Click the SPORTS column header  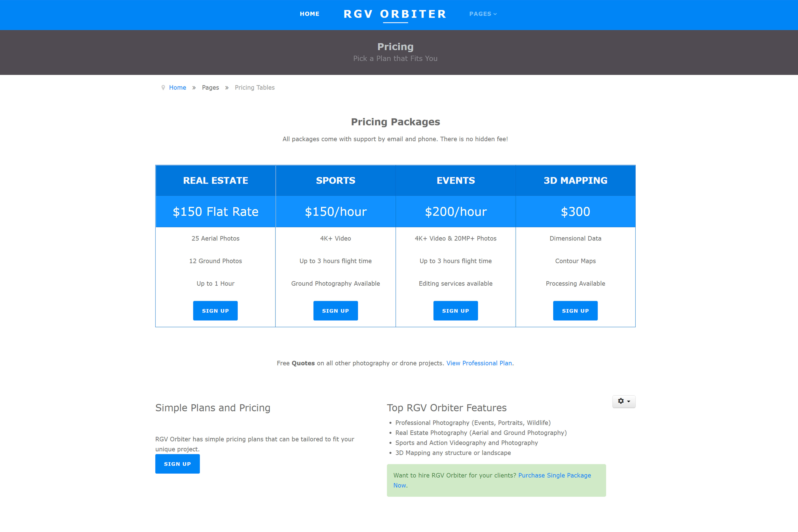(336, 181)
